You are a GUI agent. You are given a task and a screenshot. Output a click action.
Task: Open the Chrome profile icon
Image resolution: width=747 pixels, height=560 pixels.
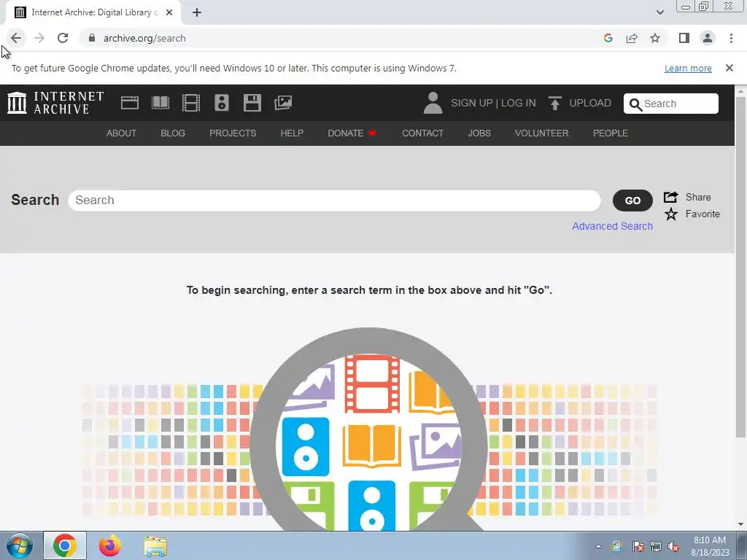[708, 38]
